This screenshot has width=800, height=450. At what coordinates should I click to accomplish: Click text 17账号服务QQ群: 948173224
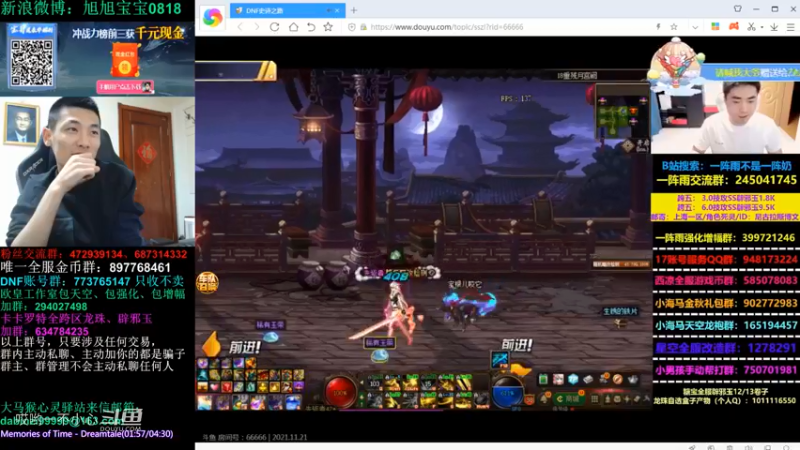point(726,260)
